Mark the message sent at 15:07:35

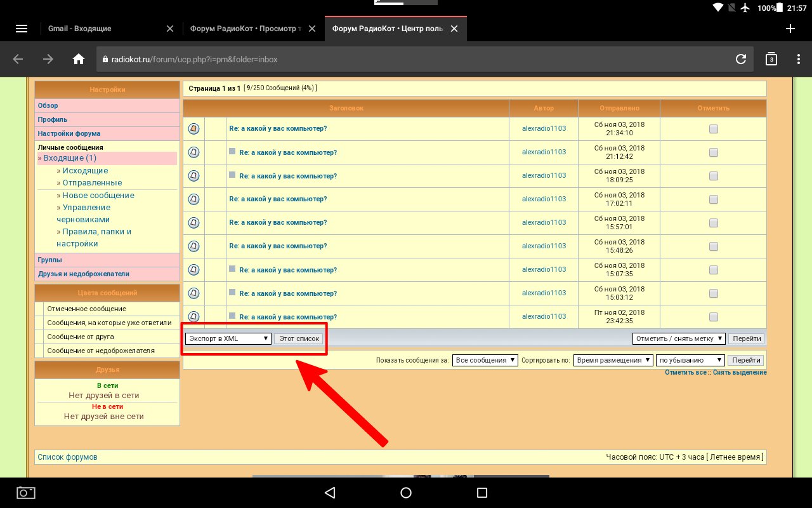tap(714, 270)
